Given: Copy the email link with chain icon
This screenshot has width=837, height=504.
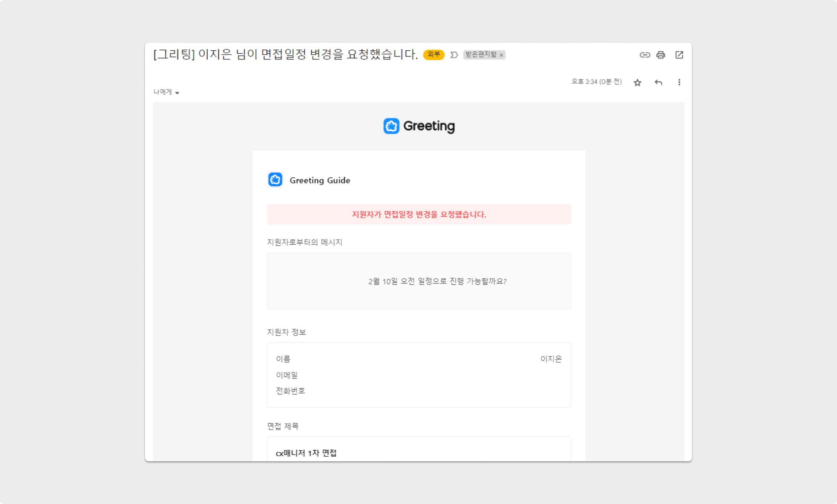Looking at the screenshot, I should click(x=645, y=55).
